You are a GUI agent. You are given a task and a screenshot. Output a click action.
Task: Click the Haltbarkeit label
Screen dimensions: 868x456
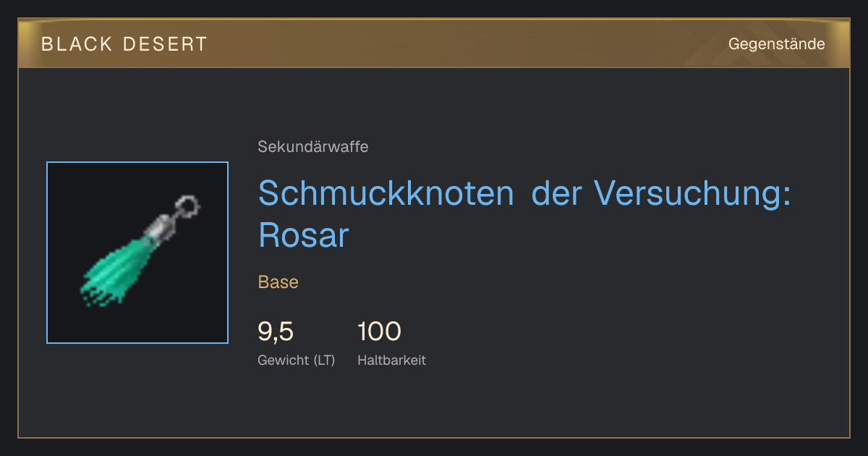[x=391, y=360]
